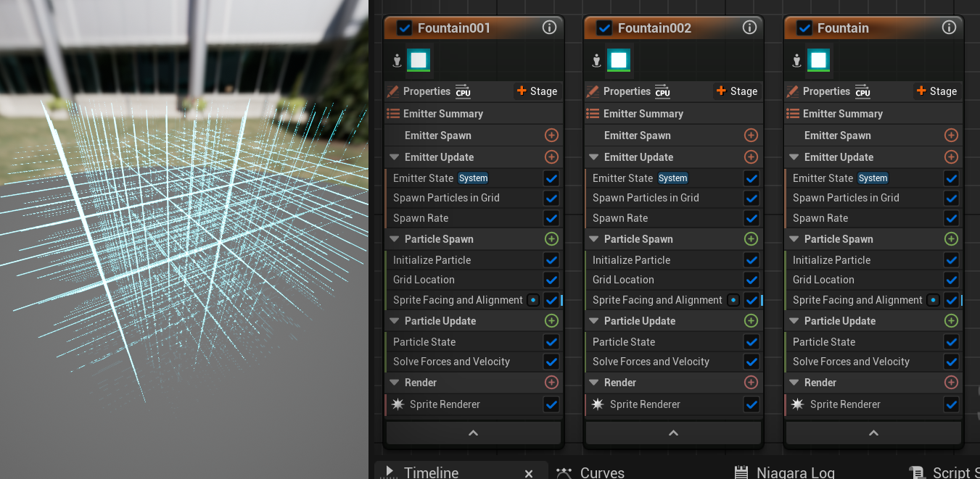Disable the Fountain001 emitter checkbox
Screen dimensions: 980x479
click(x=405, y=28)
